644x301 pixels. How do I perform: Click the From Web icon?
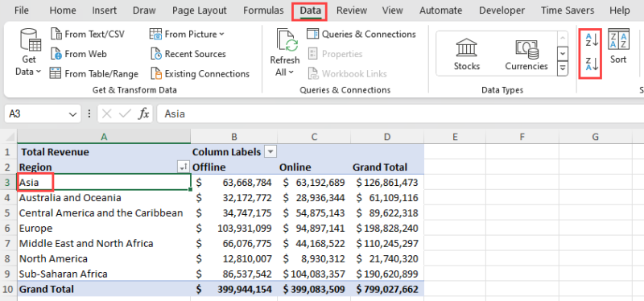pyautogui.click(x=56, y=54)
